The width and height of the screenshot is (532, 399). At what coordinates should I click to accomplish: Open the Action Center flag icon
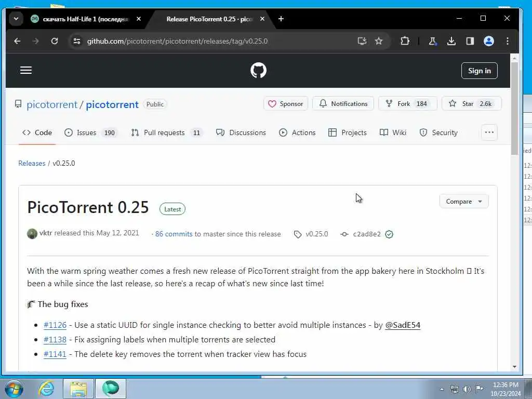point(479,389)
